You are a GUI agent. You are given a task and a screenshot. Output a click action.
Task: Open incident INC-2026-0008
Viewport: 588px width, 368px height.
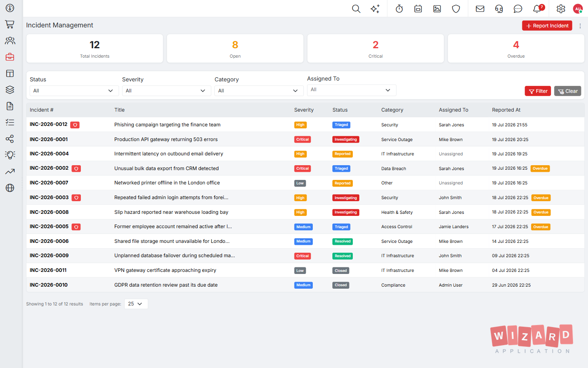click(49, 212)
